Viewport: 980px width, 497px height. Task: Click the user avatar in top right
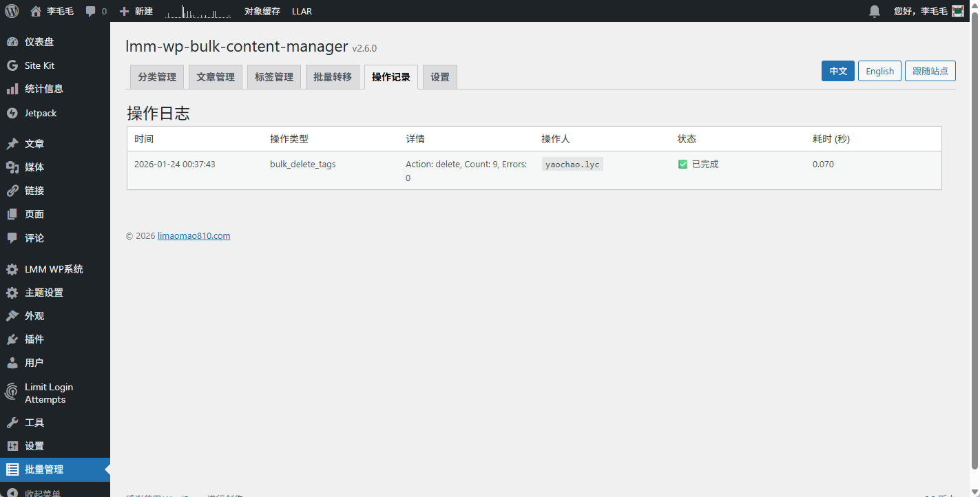point(957,11)
